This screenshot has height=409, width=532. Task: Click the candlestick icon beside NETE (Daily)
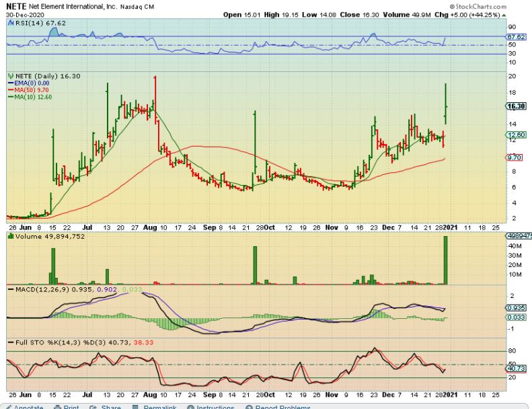pyautogui.click(x=9, y=76)
